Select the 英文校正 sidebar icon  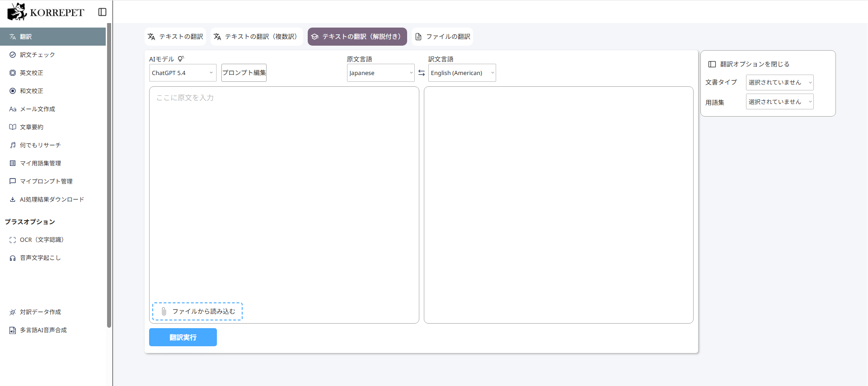(13, 73)
